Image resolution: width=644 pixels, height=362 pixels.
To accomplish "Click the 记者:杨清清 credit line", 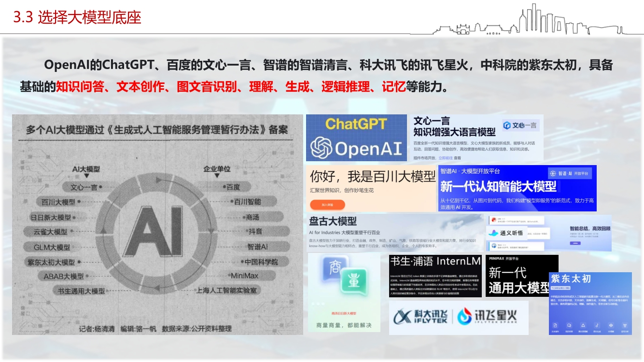I will click(x=98, y=329).
